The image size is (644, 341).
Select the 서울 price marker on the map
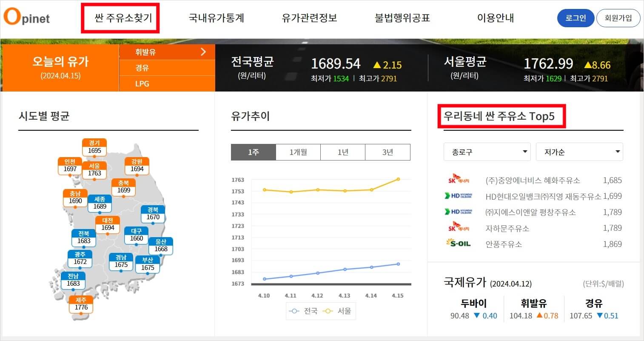94,169
